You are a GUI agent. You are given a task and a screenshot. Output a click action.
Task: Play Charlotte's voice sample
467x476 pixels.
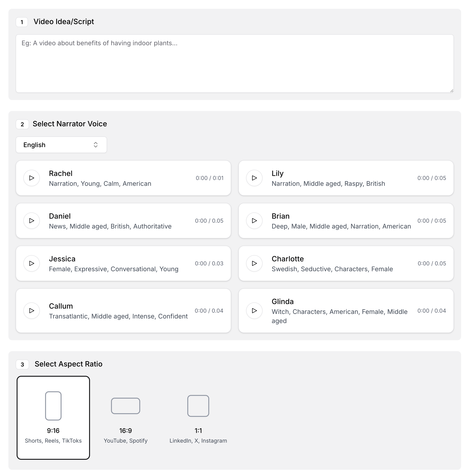click(x=254, y=263)
